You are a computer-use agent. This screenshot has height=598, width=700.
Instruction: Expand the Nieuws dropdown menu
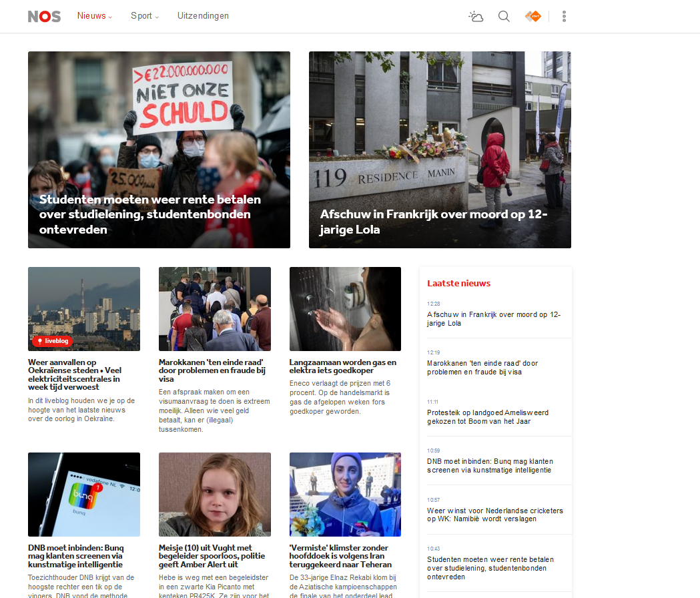[94, 16]
